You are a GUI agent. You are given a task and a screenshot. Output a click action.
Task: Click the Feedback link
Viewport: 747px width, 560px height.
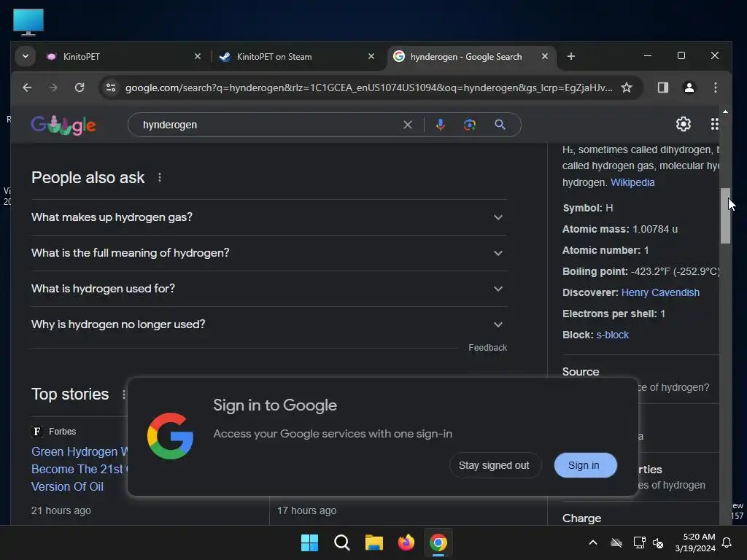tap(487, 348)
